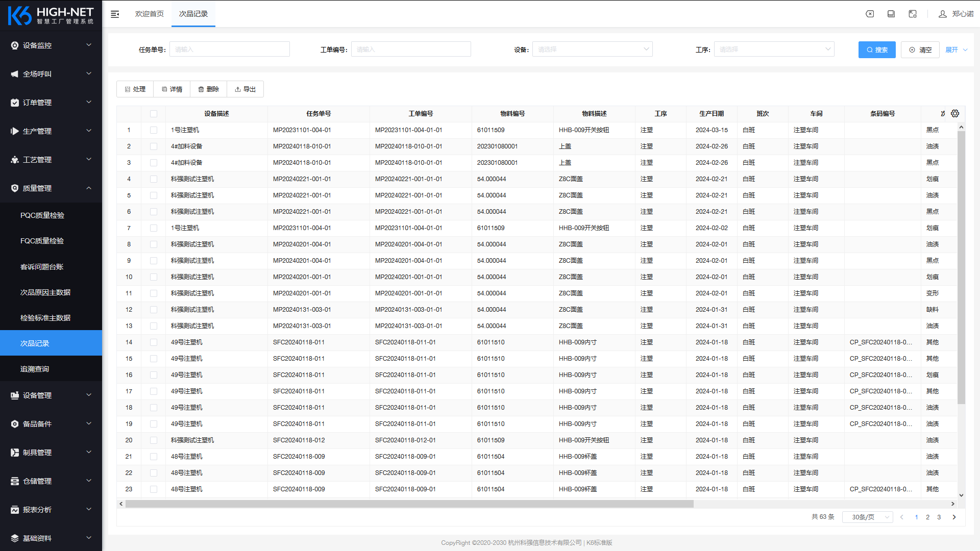The height and width of the screenshot is (551, 980).
Task: Open FQC质量检验 menu item
Action: [51, 241]
